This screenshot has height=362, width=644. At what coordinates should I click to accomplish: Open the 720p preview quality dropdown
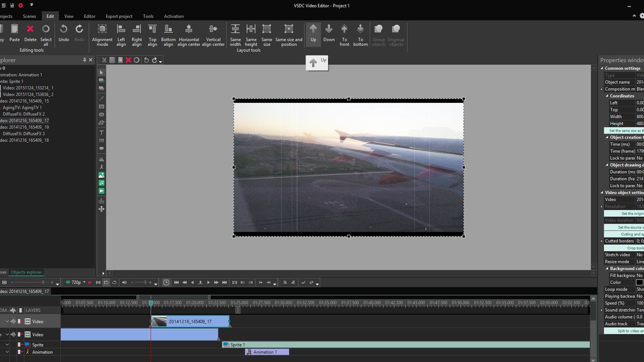coord(84,282)
